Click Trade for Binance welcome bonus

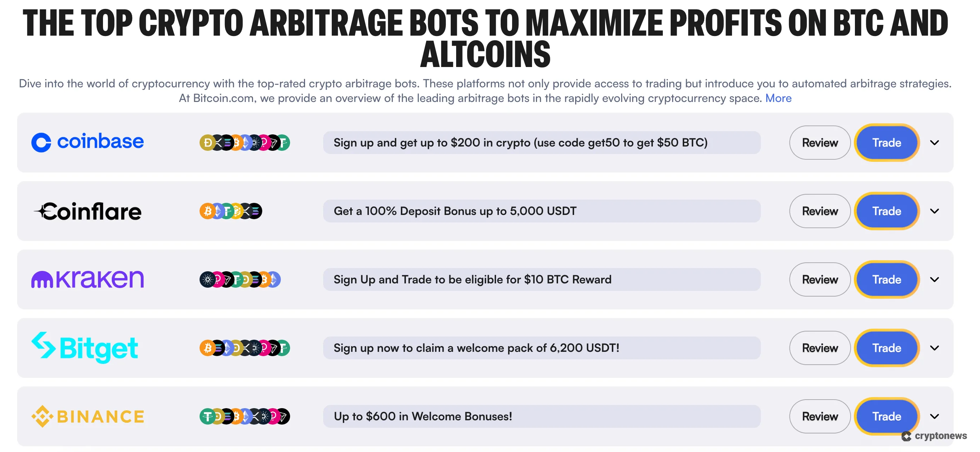(886, 416)
